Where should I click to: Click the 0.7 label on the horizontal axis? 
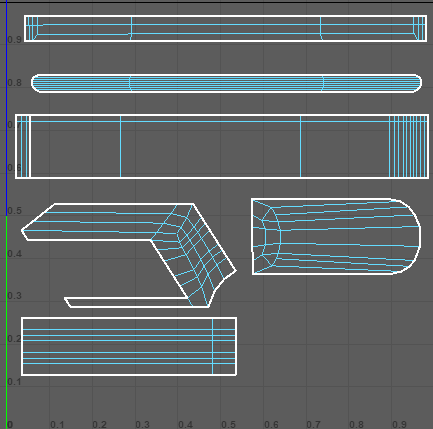(314, 424)
